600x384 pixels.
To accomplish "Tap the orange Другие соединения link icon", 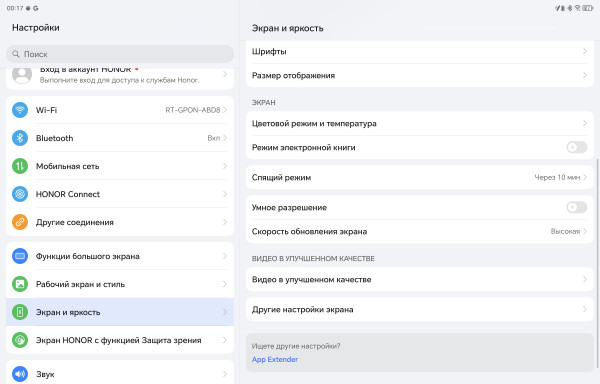I will tap(20, 222).
